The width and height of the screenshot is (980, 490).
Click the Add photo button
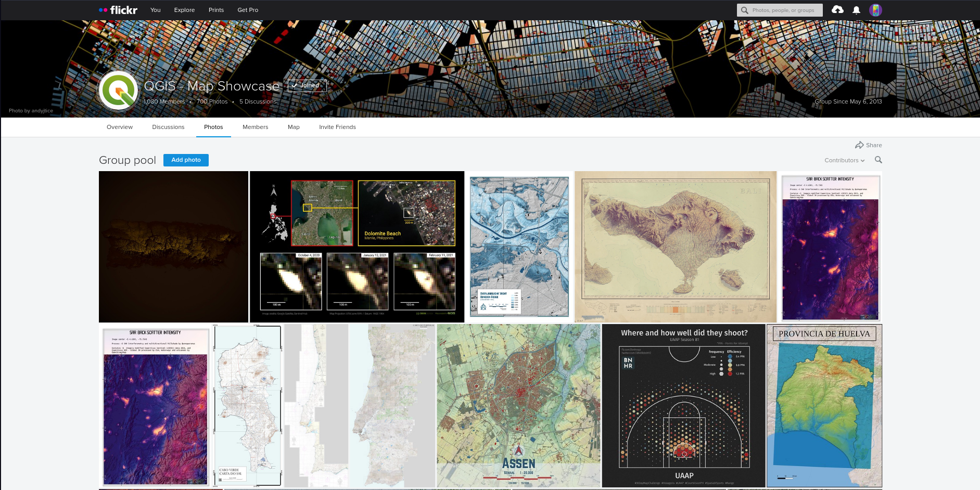pos(186,160)
